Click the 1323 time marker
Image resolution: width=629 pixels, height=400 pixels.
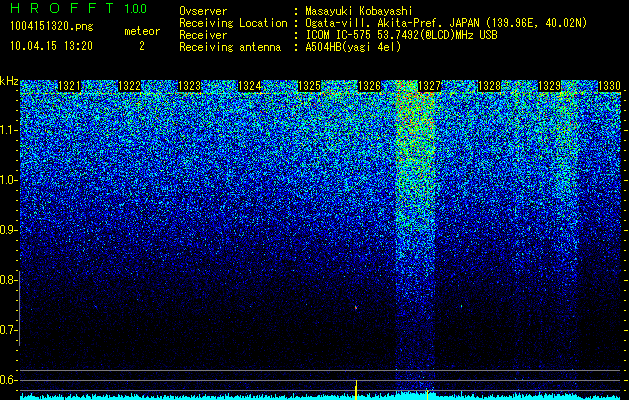click(189, 86)
